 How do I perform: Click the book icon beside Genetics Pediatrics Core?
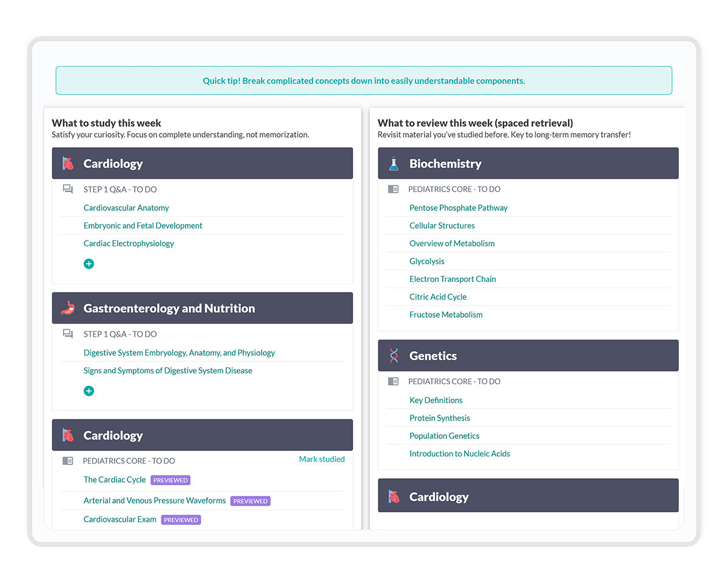click(x=393, y=381)
